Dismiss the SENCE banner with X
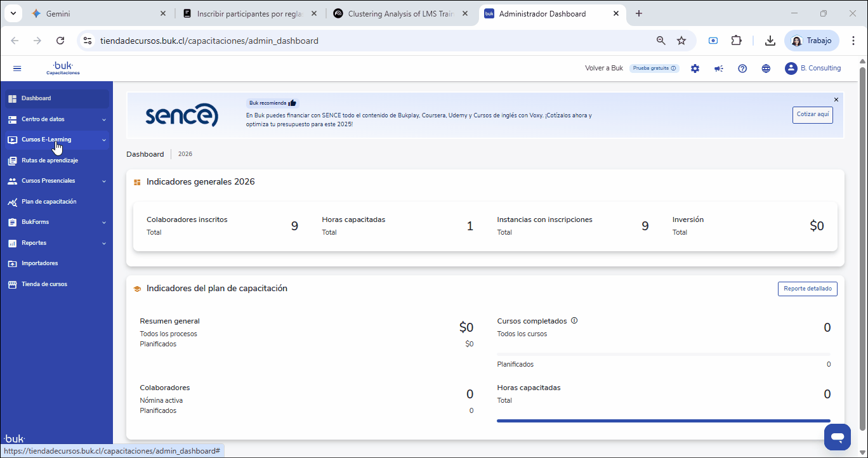Screen dimensions: 868x458 (836, 100)
